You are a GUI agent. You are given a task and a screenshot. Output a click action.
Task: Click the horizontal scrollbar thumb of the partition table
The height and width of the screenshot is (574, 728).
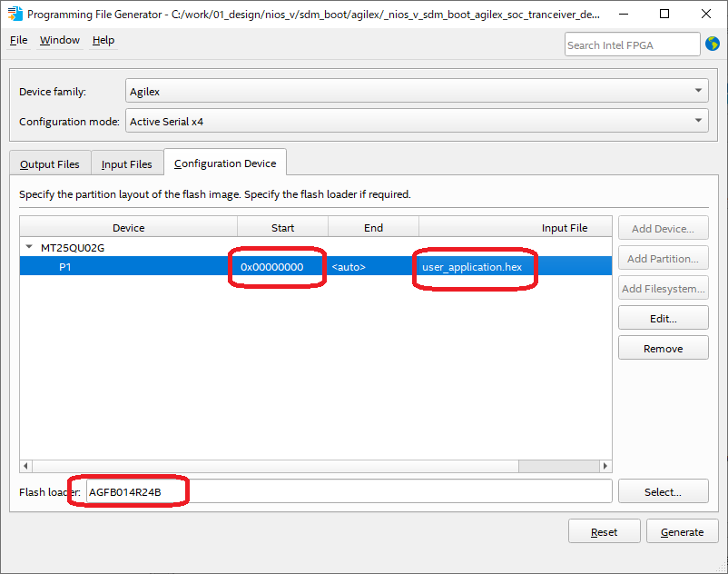tap(275, 466)
